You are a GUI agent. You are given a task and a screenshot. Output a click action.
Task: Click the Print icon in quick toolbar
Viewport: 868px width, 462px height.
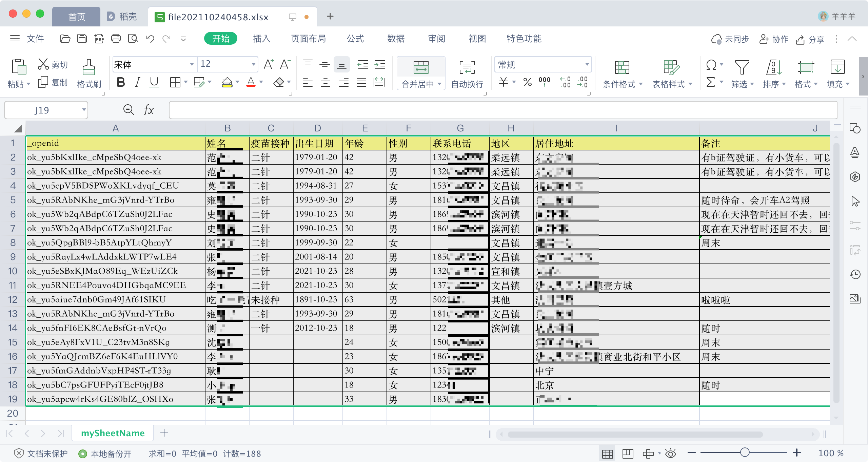(x=116, y=39)
